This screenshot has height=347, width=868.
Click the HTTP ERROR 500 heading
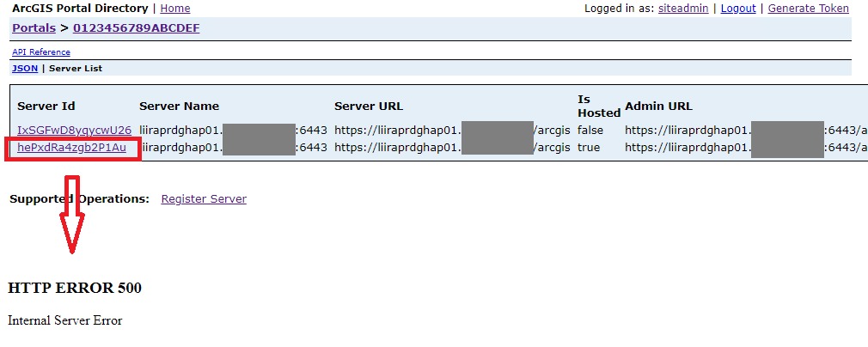[75, 288]
